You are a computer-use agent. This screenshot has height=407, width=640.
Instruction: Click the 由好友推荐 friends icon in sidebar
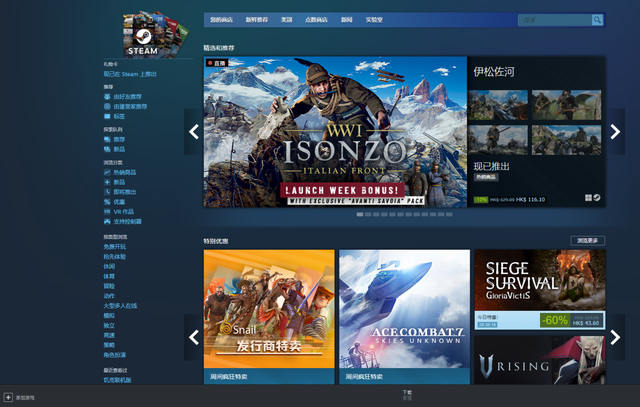coord(107,97)
